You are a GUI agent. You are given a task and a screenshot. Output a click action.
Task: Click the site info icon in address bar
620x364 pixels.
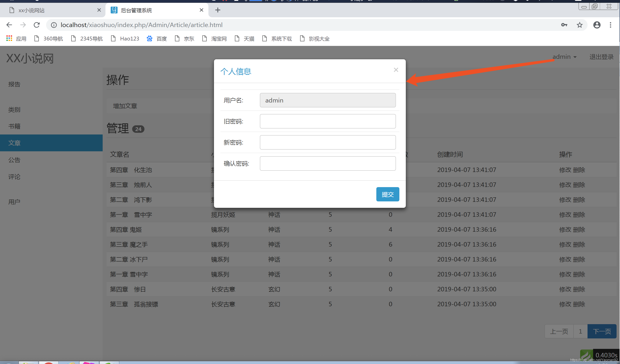point(54,25)
